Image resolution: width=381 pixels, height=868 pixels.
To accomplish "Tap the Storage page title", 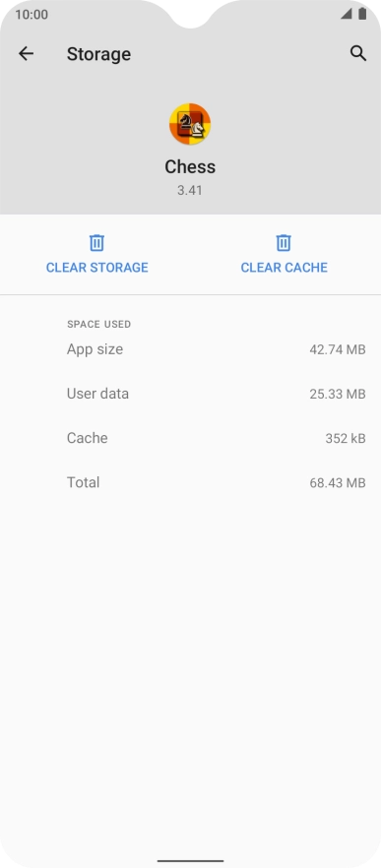I will click(x=98, y=54).
